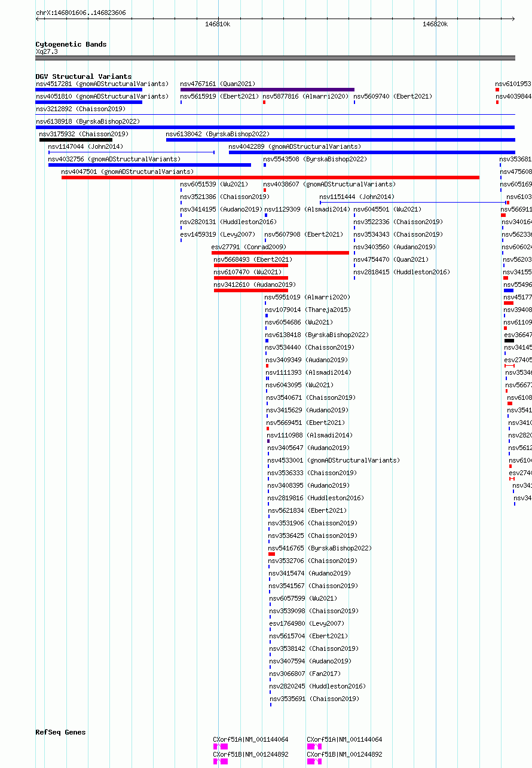532x768 pixels.
Task: Click the black nsv3175932 variant bar
Action: point(76,140)
